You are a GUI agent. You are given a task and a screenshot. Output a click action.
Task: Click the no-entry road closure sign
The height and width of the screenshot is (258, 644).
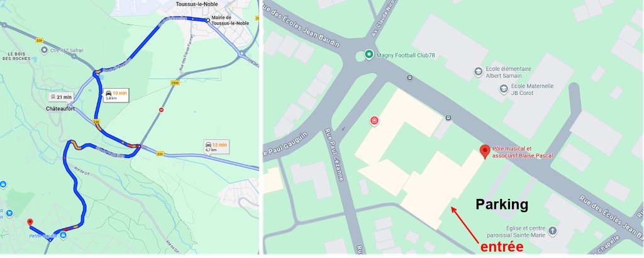click(162, 109)
